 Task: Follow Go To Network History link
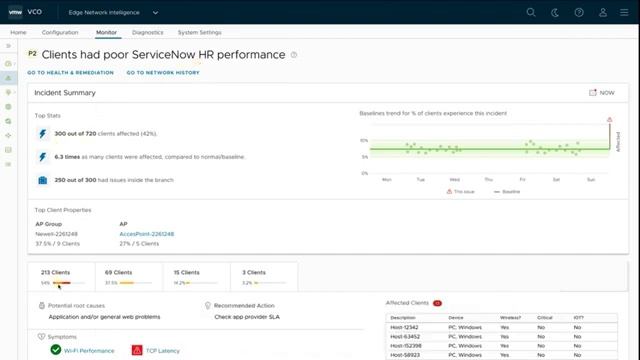coord(163,73)
